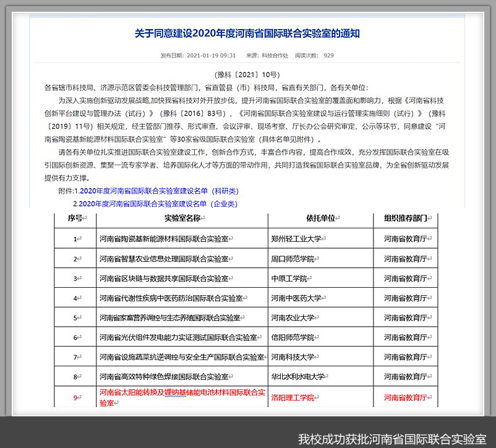This screenshot has height=448, width=496.
Task: Click the caption 我校成功获批河南省国际联合实验室
Action: pos(391,439)
